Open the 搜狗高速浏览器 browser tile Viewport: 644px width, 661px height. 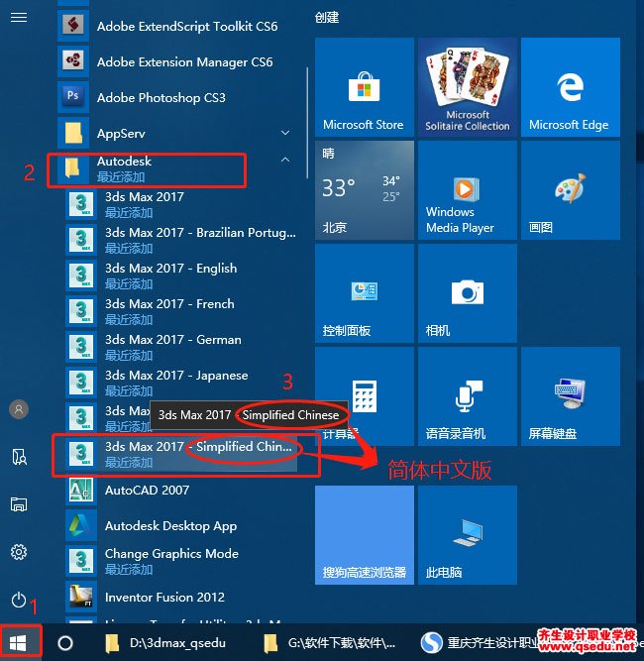pyautogui.click(x=365, y=535)
